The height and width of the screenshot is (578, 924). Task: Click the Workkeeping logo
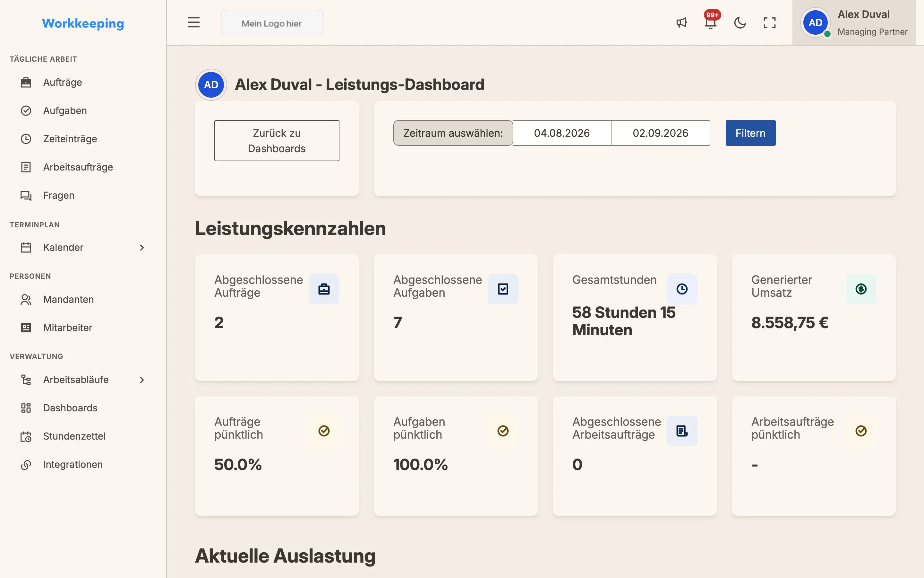pyautogui.click(x=83, y=23)
